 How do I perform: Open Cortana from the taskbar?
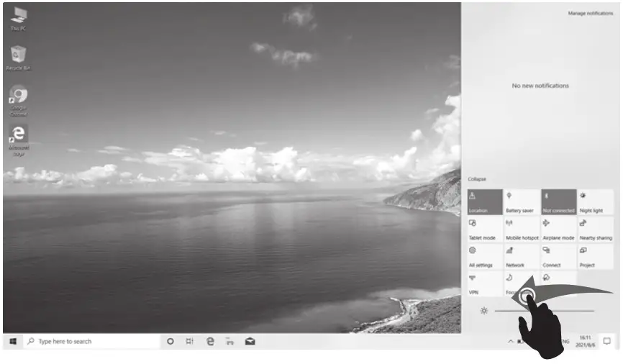tap(170, 342)
